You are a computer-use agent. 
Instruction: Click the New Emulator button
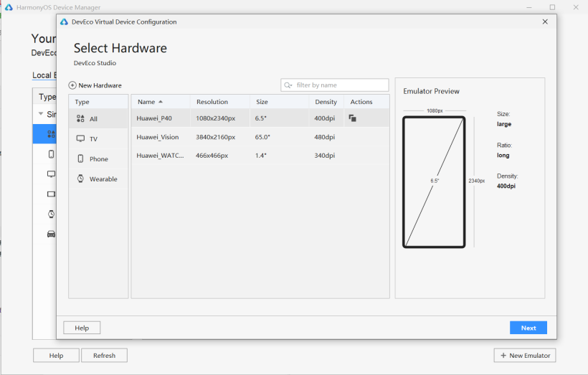click(525, 356)
